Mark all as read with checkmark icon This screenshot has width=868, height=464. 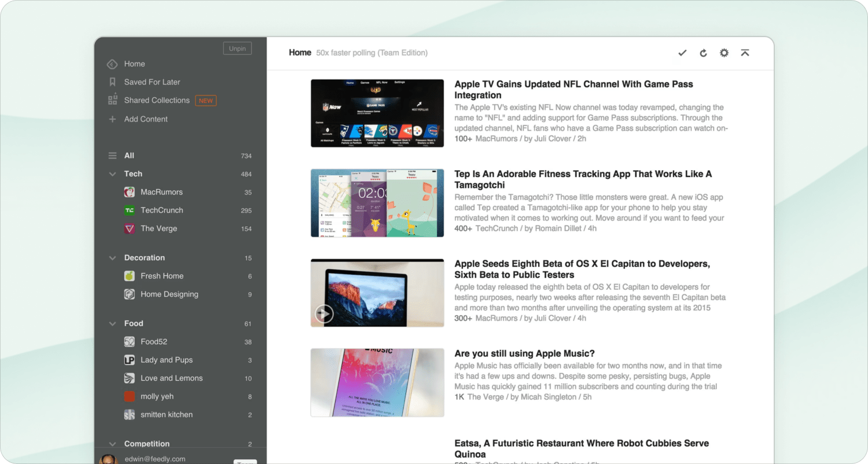pyautogui.click(x=682, y=53)
